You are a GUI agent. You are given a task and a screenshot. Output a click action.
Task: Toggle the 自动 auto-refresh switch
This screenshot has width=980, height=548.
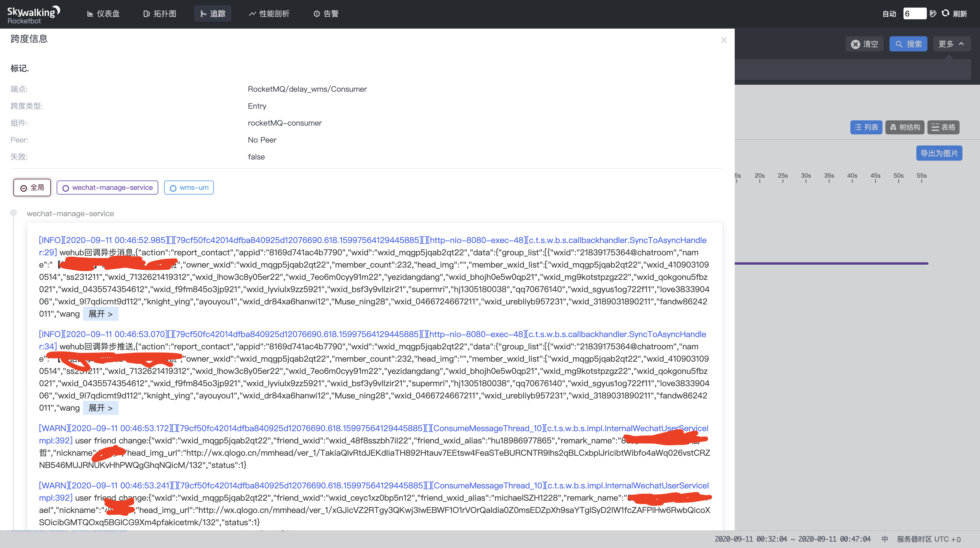(x=889, y=14)
